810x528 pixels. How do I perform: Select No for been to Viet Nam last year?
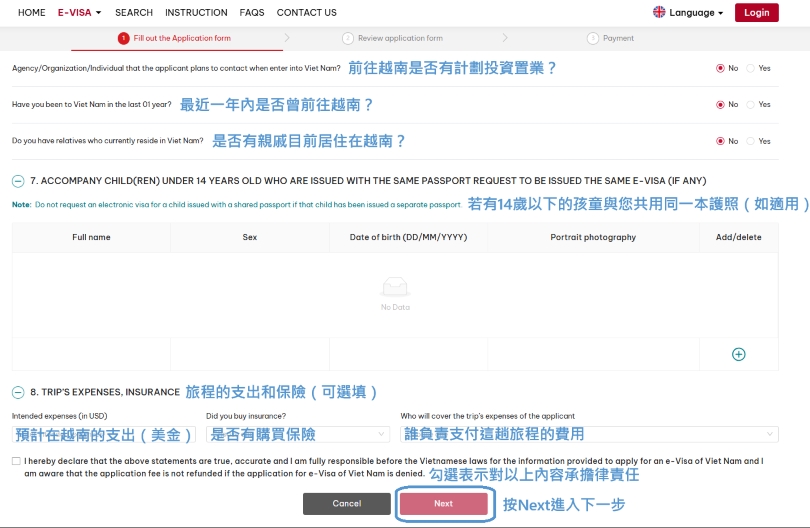point(720,104)
